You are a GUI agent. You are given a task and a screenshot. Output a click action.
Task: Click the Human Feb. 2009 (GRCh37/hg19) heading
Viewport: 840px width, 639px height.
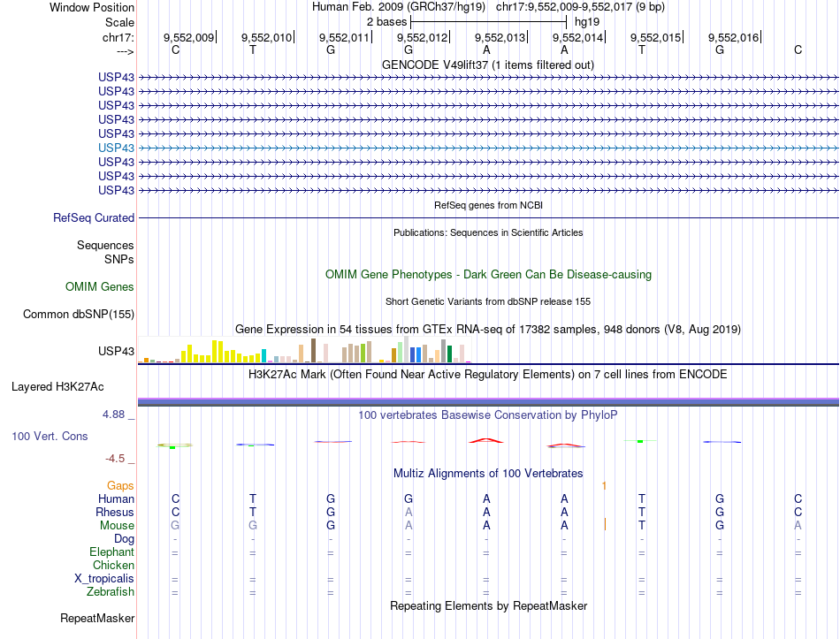(399, 7)
